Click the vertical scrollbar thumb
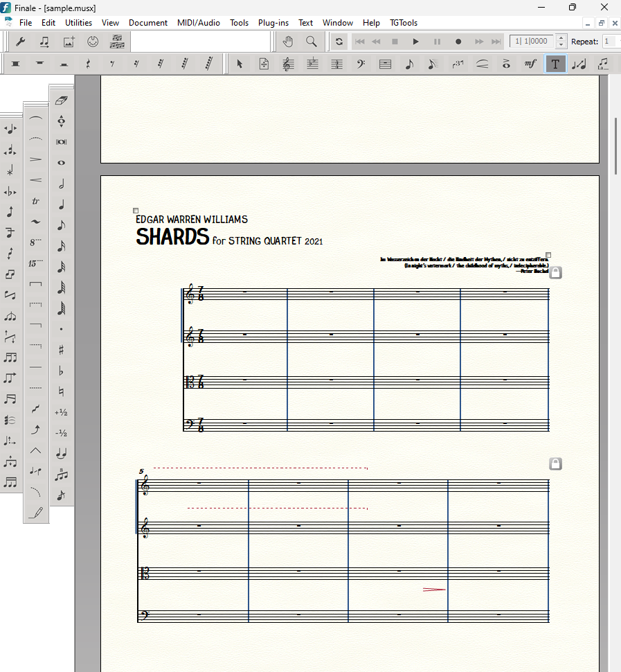Viewport: 621px width, 672px height. (615, 145)
